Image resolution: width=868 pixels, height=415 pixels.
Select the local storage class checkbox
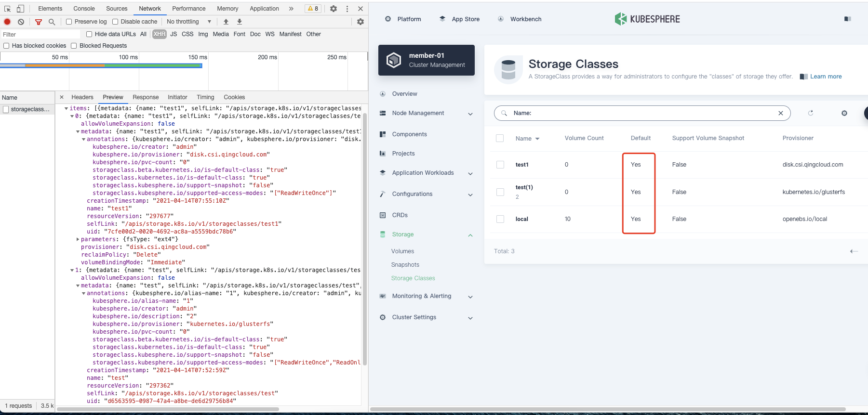click(500, 219)
